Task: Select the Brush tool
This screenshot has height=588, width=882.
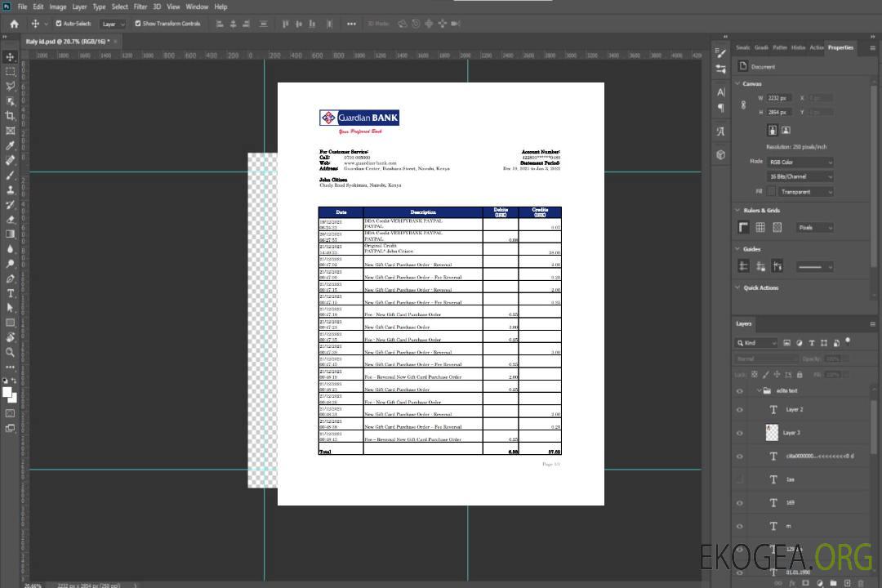Action: (10, 175)
